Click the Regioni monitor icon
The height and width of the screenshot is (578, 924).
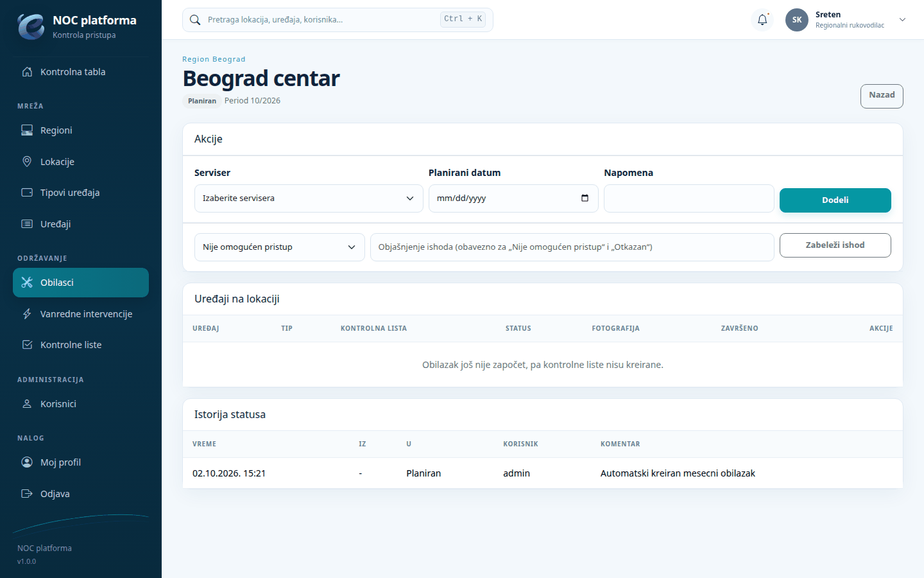click(x=27, y=130)
